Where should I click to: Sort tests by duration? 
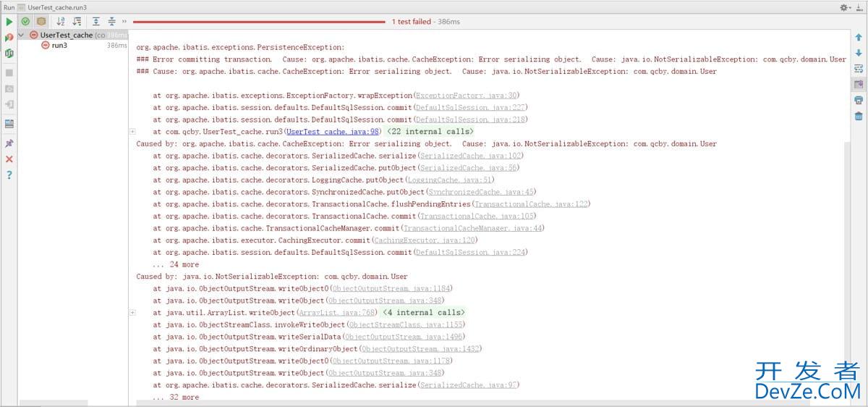77,22
